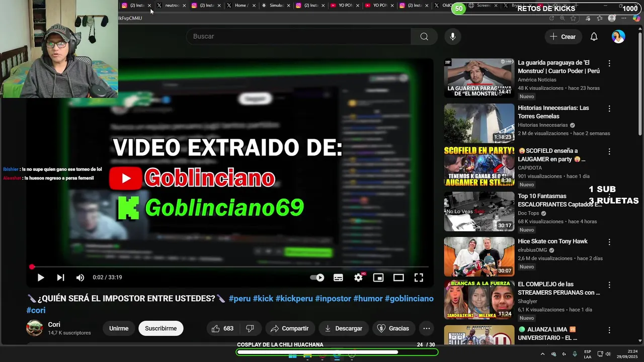Open BLANCAS A LA FUERZA thumbnail

tap(479, 300)
